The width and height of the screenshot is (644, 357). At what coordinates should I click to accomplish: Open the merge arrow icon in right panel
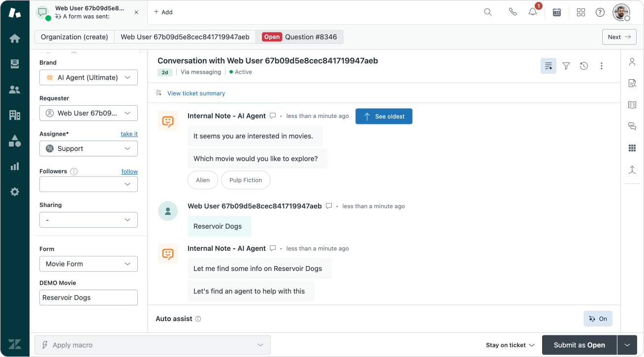click(632, 170)
